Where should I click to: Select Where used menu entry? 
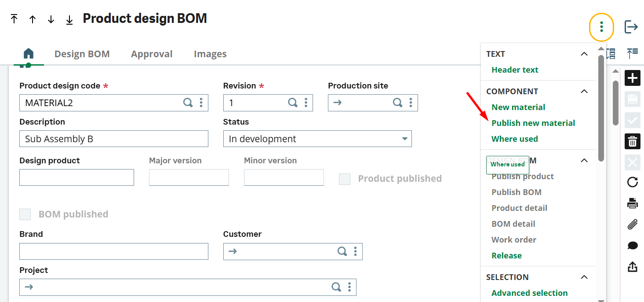click(x=515, y=139)
